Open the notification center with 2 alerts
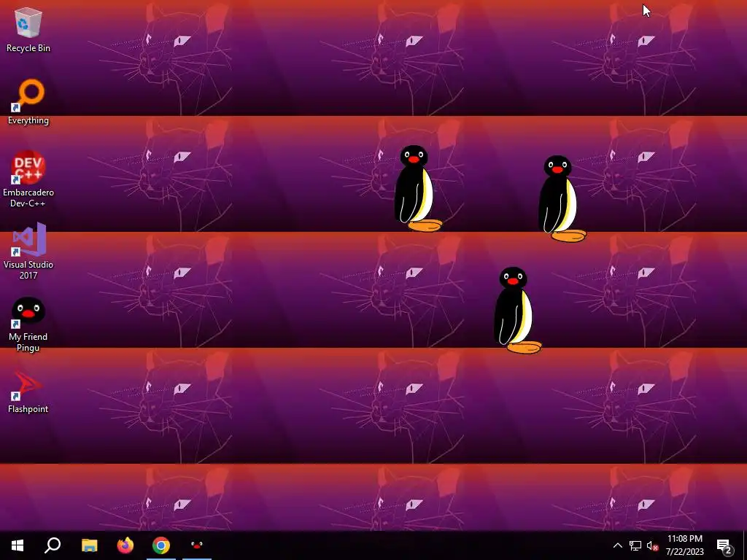Screen dimensions: 747x560 [724, 545]
